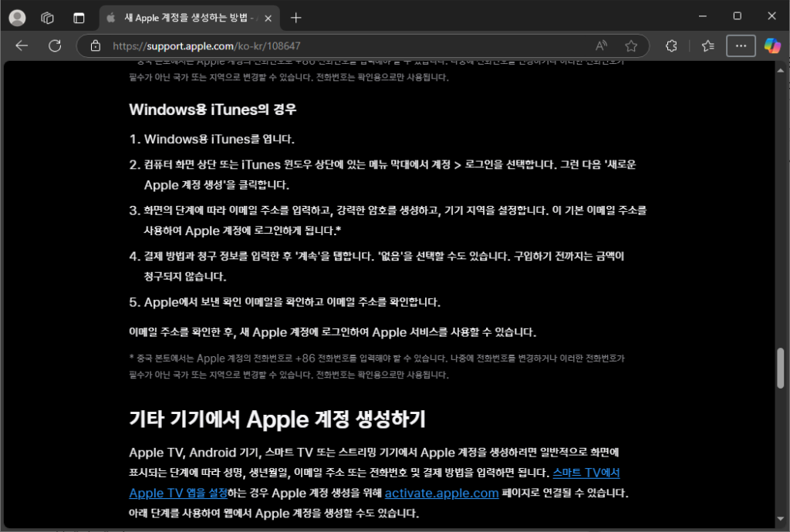Close the Apple support tab
790x532 pixels.
click(x=268, y=19)
